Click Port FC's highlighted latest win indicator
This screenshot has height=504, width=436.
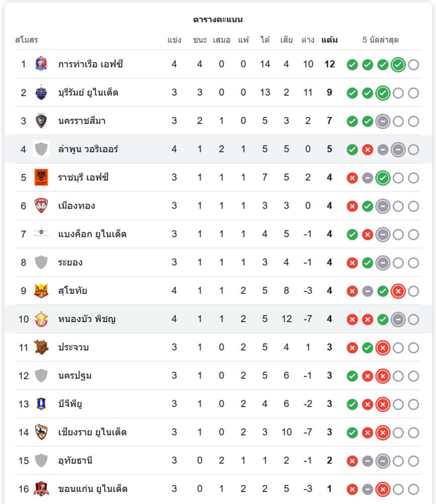click(x=398, y=65)
